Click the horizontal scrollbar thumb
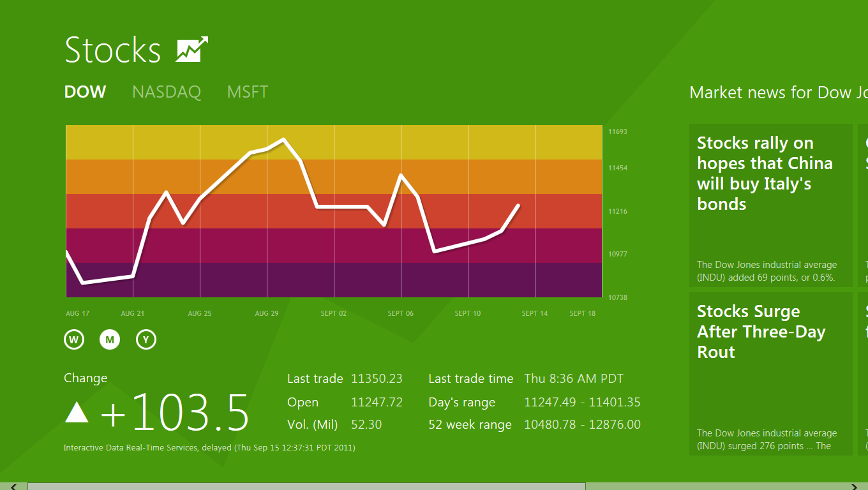 click(x=306, y=486)
